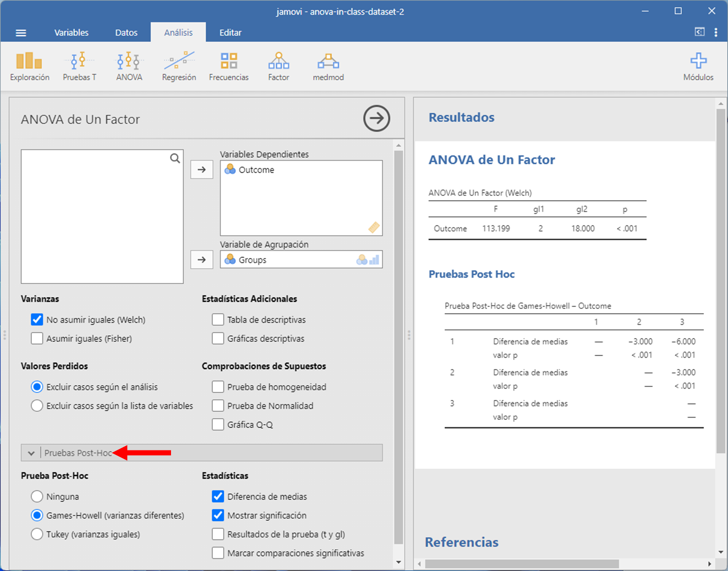Open the three-dot options menu
Image resolution: width=728 pixels, height=571 pixels.
point(716,32)
